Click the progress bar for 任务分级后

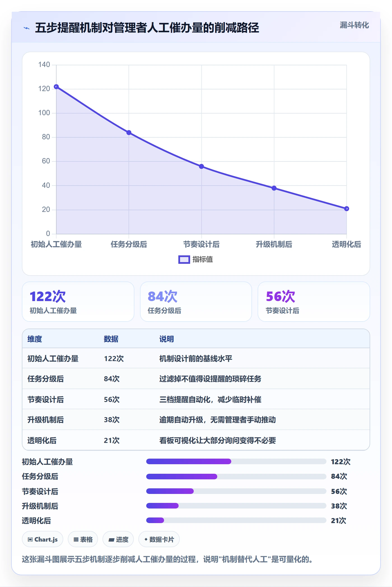236,476
